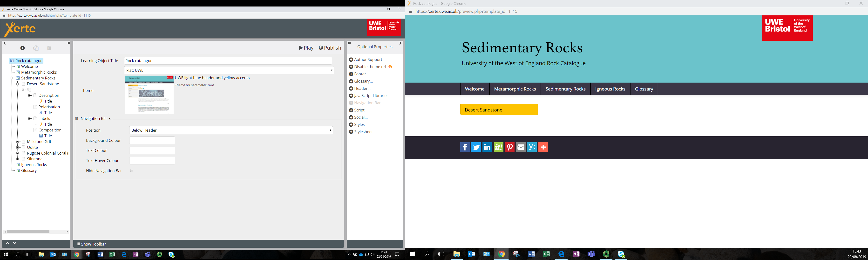Select Metamorphic Rocks in the editor tree

point(39,72)
